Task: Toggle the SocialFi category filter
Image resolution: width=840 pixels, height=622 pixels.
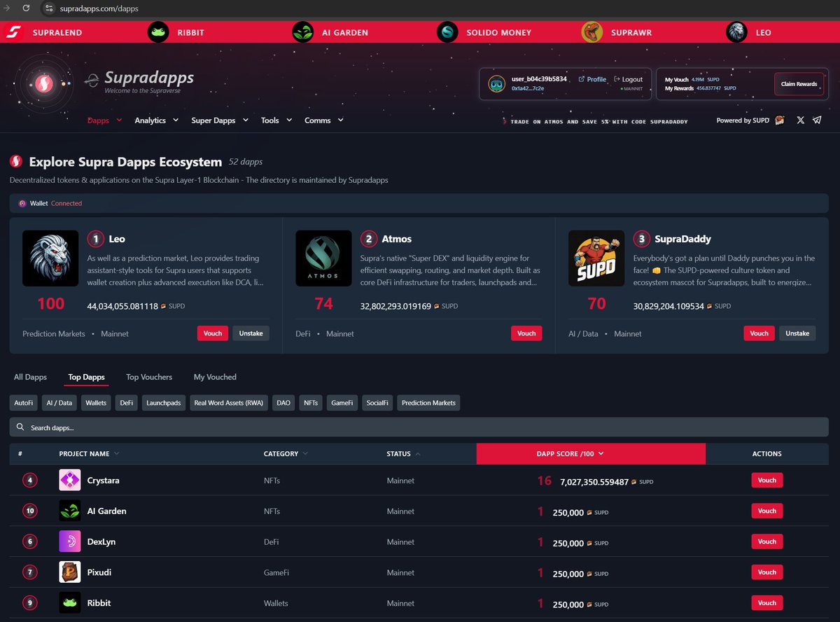Action: 377,403
